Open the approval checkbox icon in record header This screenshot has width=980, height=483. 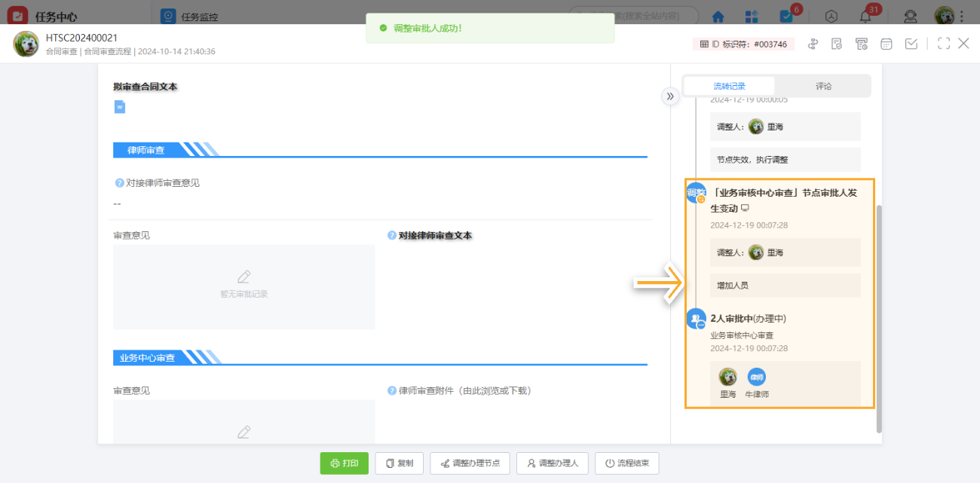click(x=911, y=44)
